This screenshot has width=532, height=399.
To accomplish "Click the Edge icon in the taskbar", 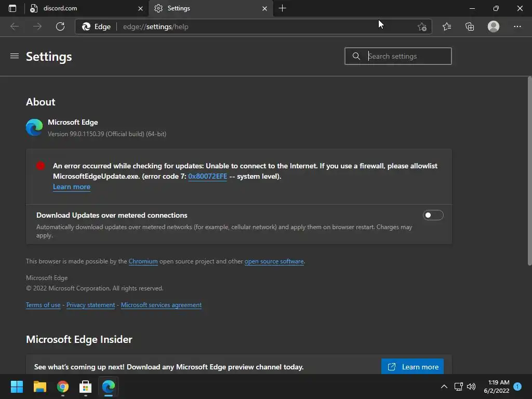I will pyautogui.click(x=109, y=387).
